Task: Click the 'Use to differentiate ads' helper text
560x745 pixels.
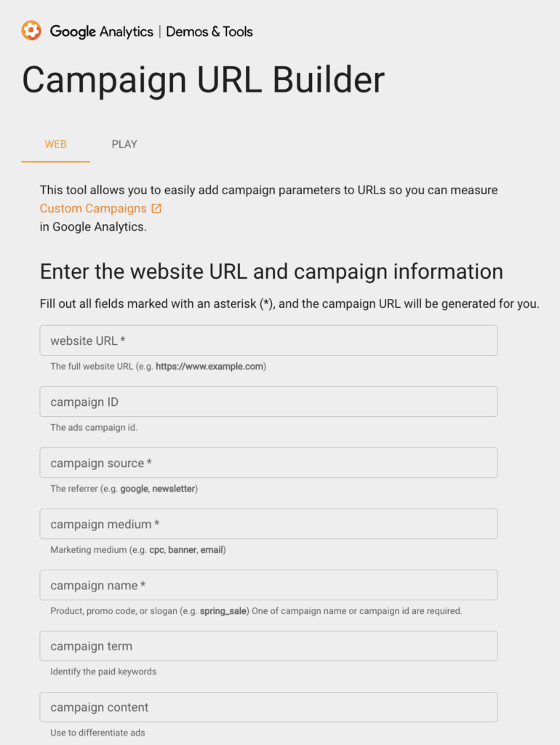Action: coord(98,733)
